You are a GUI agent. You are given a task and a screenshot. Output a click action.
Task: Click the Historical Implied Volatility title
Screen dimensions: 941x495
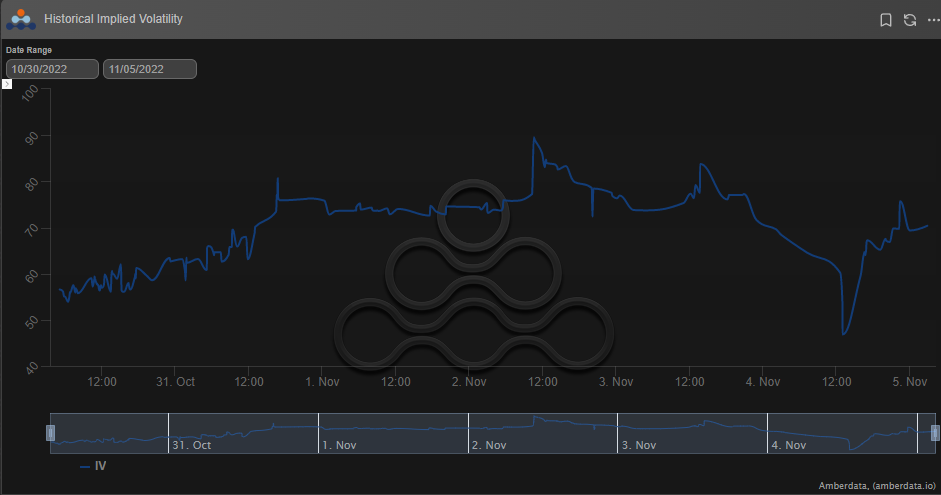pos(113,19)
